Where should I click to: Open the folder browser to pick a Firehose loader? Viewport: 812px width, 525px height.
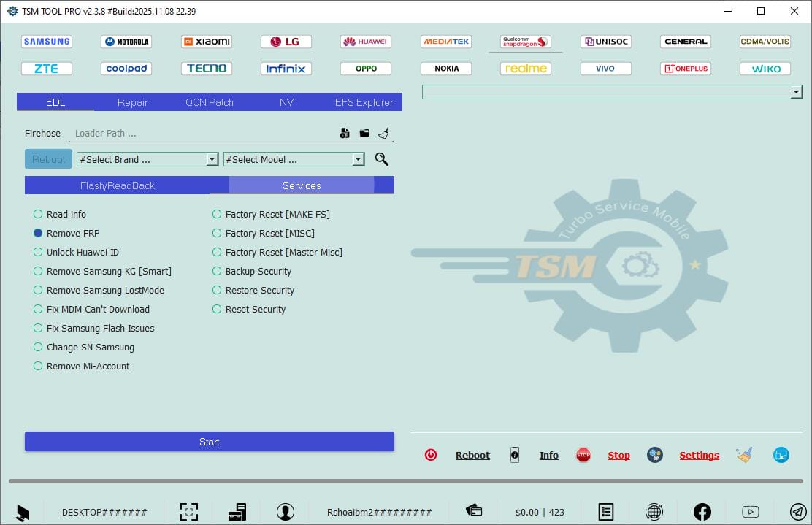pos(364,133)
